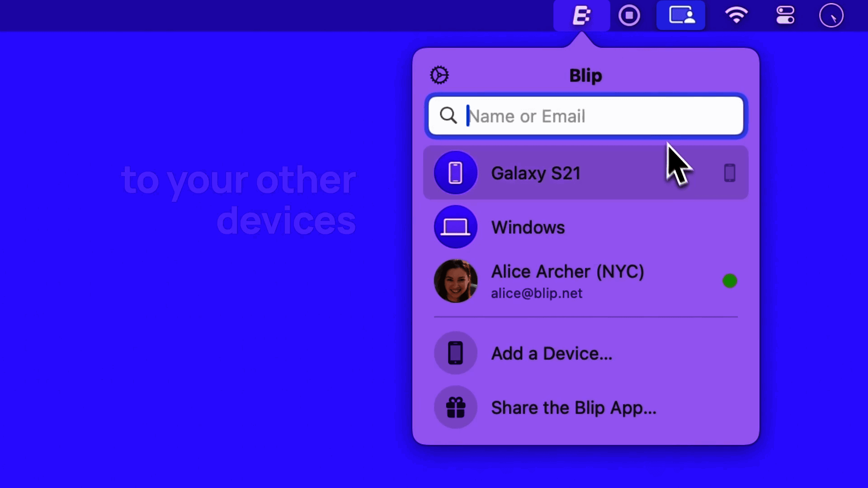Open the screen sharing menu bar icon
Image resolution: width=868 pixels, height=488 pixels.
coord(681,16)
